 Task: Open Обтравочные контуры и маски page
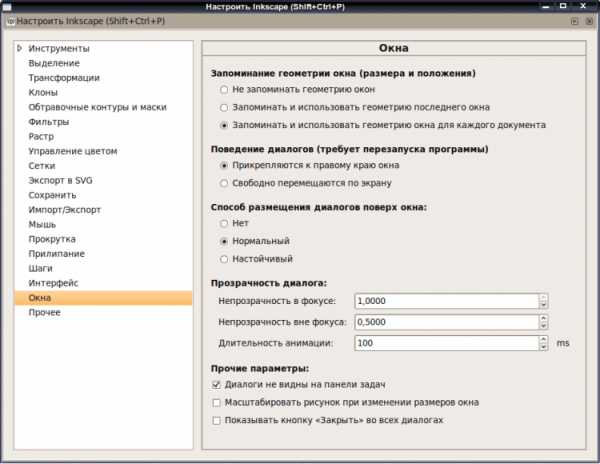click(x=98, y=107)
